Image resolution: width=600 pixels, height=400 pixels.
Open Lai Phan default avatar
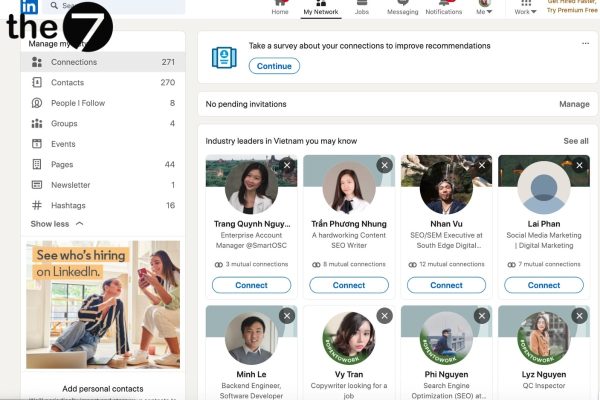click(x=544, y=188)
